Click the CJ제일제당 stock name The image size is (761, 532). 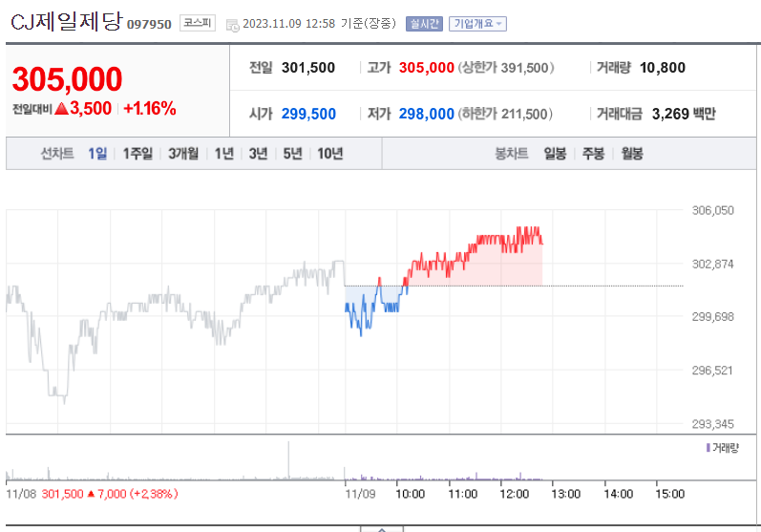coord(66,21)
